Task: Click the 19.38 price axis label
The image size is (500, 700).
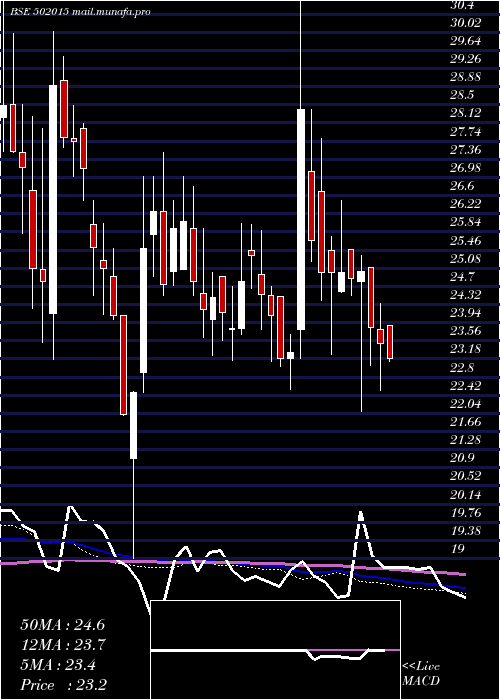Action: (x=465, y=530)
